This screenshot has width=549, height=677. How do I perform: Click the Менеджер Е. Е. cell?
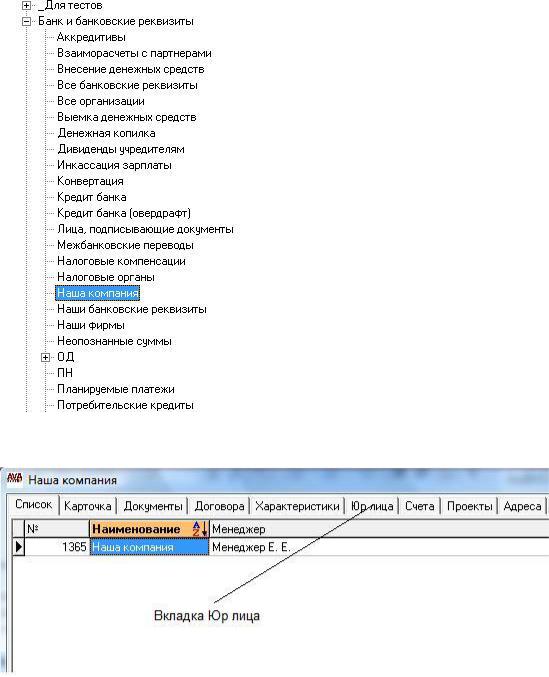click(x=379, y=547)
